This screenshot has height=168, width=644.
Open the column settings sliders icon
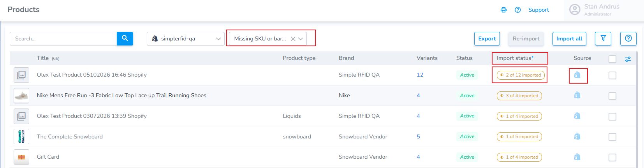[628, 59]
